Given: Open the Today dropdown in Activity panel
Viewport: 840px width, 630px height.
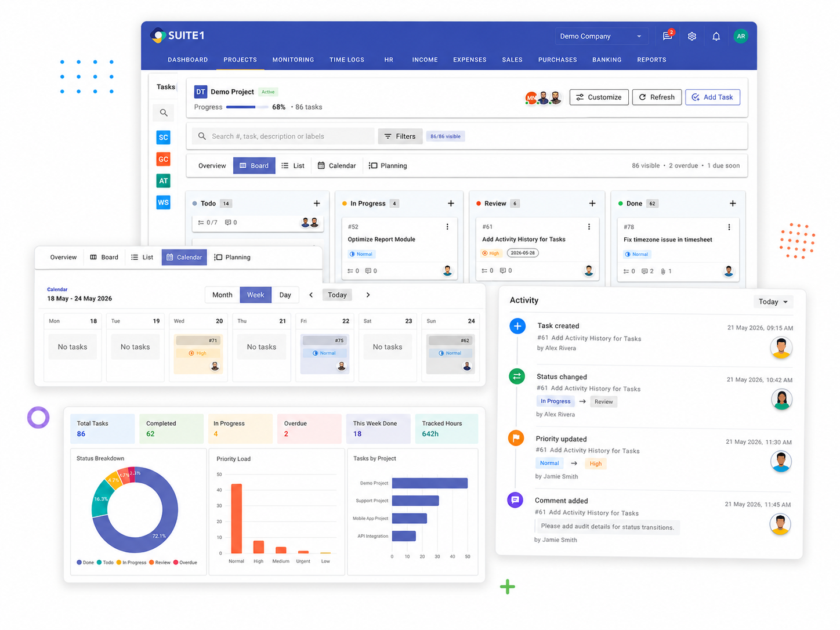Looking at the screenshot, I should 773,302.
